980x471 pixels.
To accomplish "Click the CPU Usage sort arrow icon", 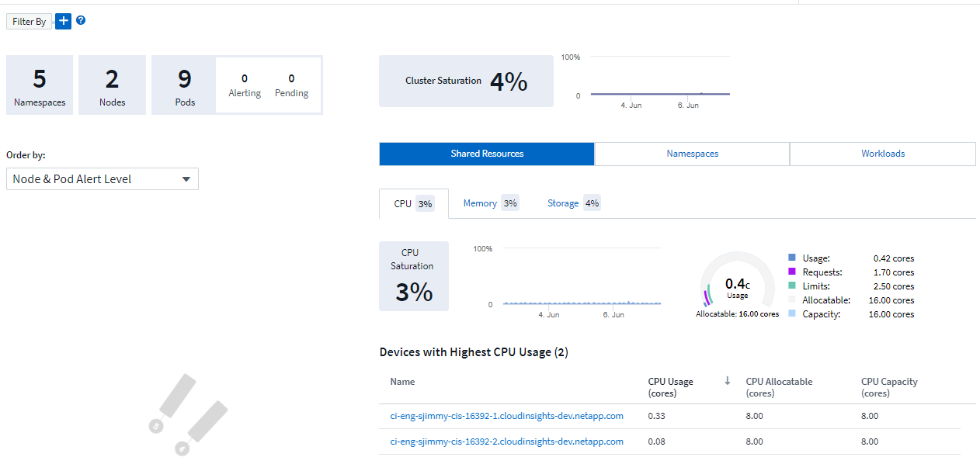I will (728, 381).
